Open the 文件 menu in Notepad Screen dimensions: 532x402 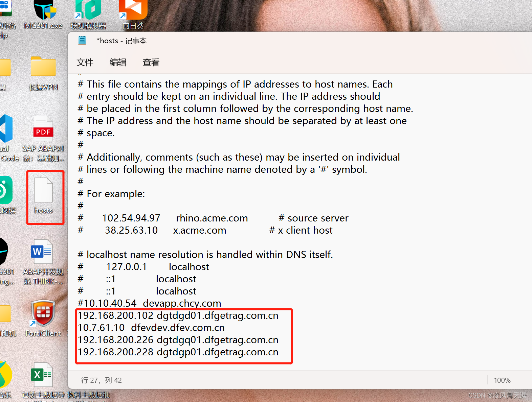[x=85, y=63]
